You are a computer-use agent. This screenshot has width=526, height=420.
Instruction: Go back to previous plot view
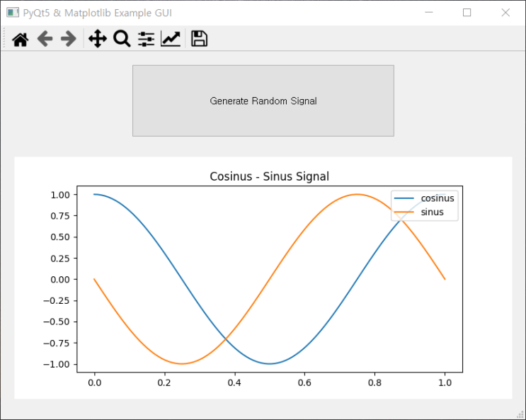click(45, 39)
